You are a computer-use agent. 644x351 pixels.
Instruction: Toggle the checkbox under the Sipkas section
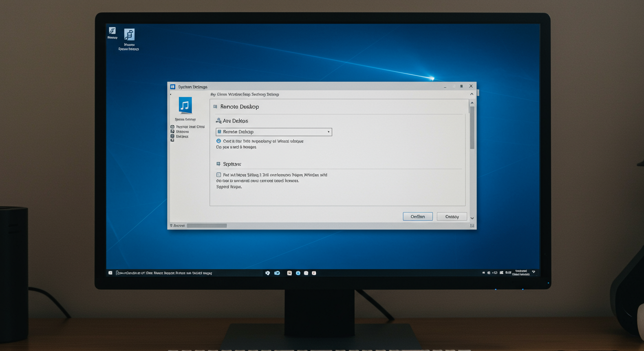coord(219,175)
